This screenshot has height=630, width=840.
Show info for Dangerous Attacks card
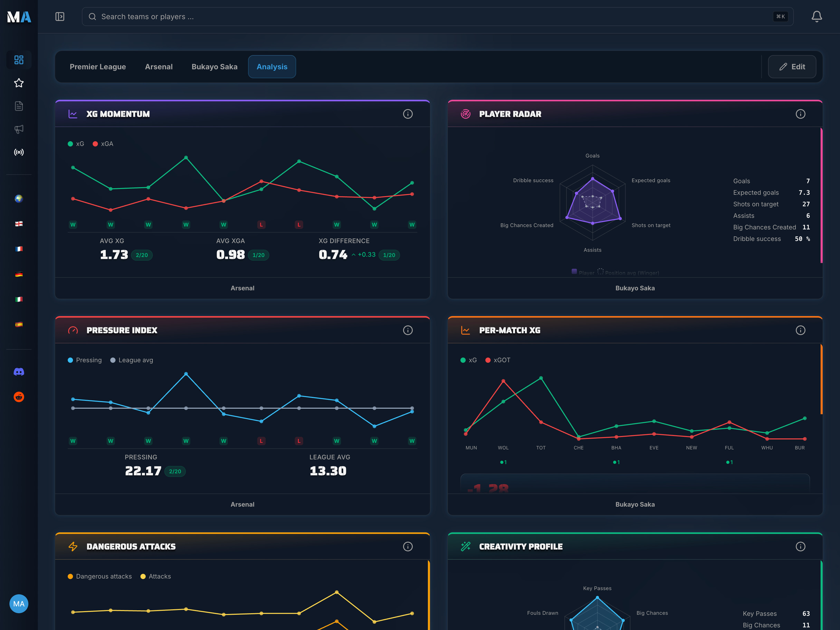pos(408,546)
